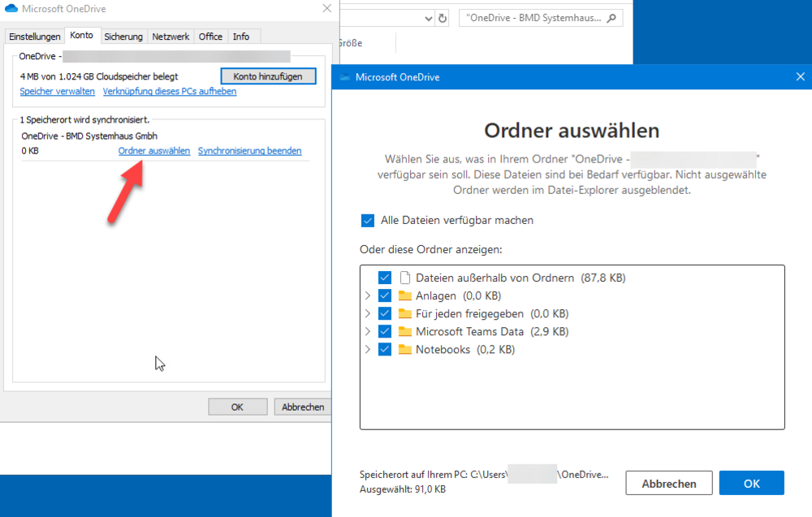Go to the Info tab
This screenshot has height=517, width=812.
coord(241,37)
